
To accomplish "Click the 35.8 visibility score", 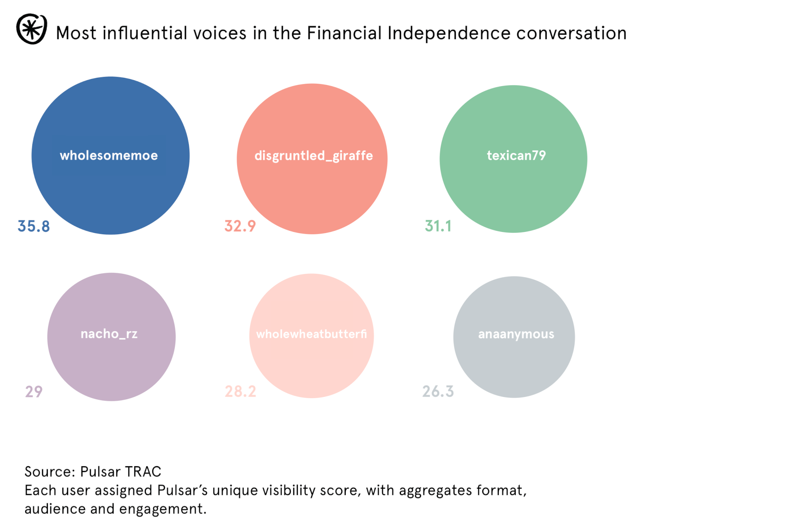I will [x=34, y=226].
